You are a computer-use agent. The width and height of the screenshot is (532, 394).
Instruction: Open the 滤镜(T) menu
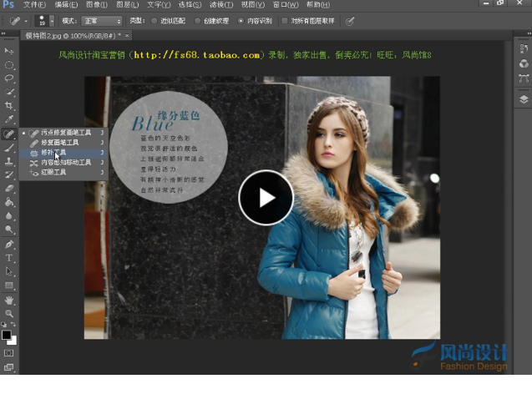221,5
